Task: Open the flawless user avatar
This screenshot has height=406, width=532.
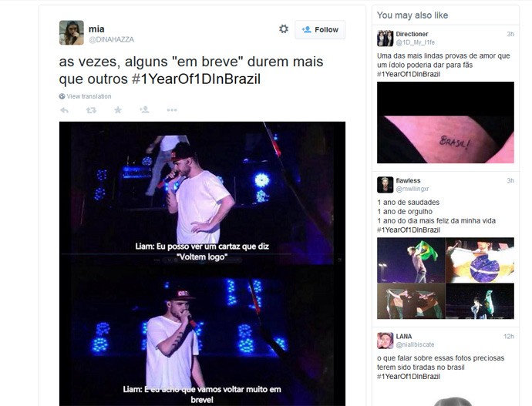Action: 385,185
